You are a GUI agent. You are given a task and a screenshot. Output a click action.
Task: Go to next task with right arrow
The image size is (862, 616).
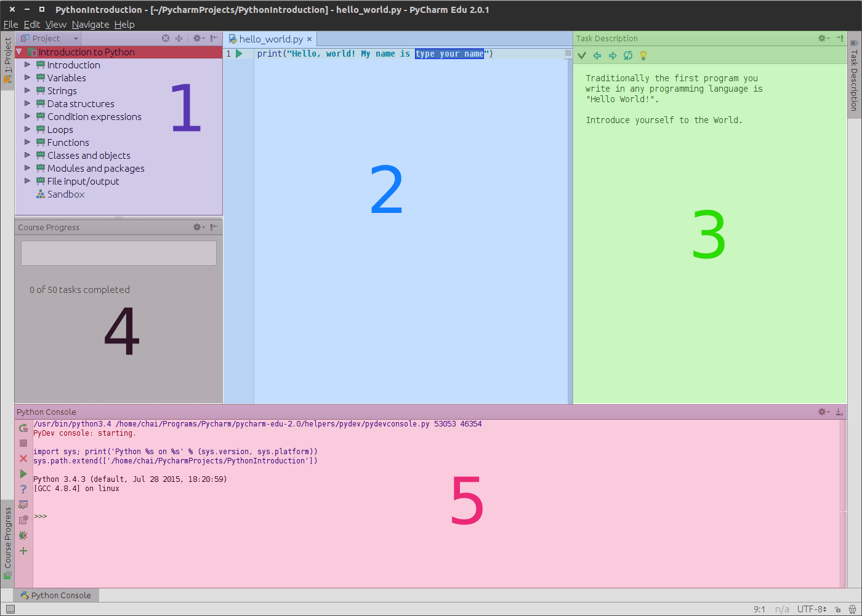coord(613,55)
